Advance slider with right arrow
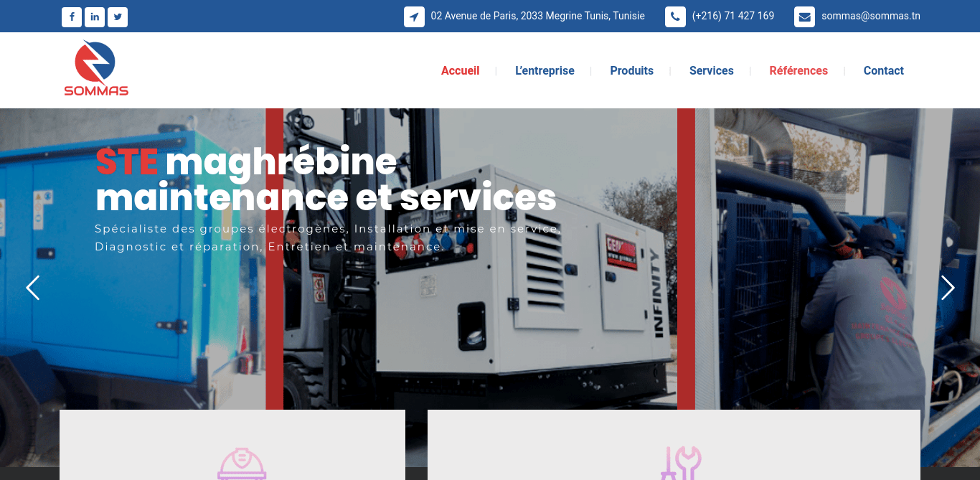The height and width of the screenshot is (480, 980). click(x=948, y=288)
